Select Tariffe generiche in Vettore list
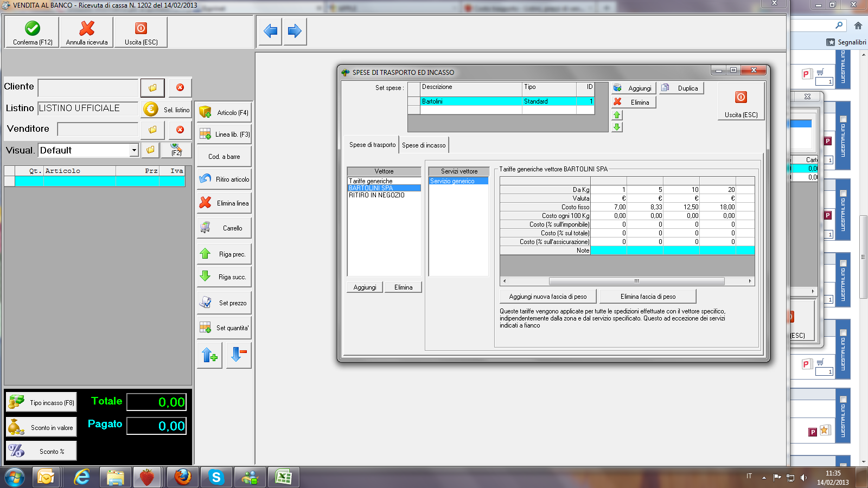 point(384,181)
